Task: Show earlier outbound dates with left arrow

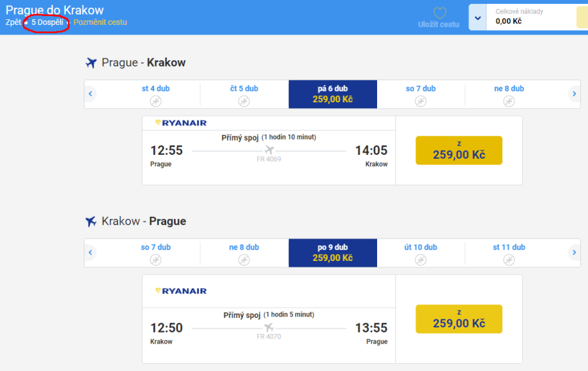Action: click(x=91, y=94)
